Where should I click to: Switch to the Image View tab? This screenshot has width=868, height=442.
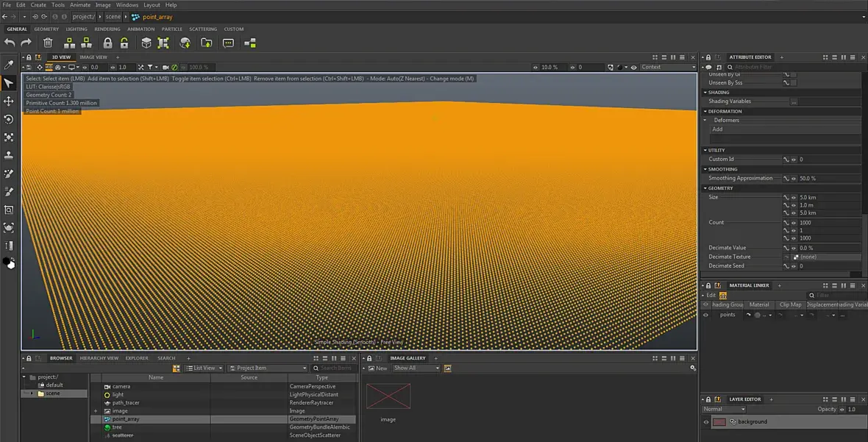click(x=93, y=57)
